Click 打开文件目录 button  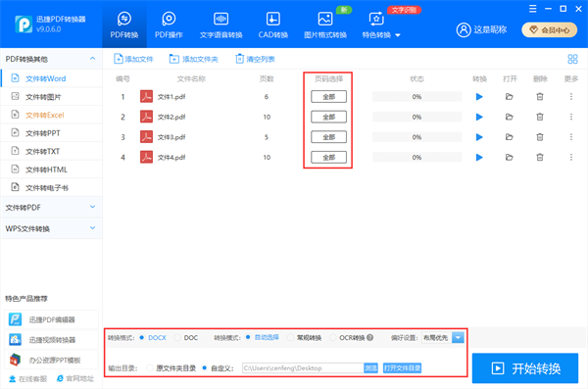point(402,368)
